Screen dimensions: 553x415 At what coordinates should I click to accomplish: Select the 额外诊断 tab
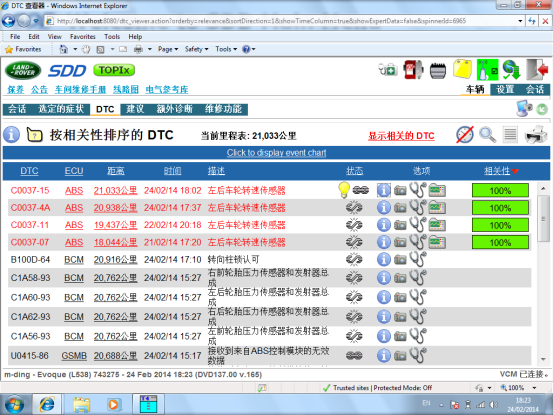point(175,109)
